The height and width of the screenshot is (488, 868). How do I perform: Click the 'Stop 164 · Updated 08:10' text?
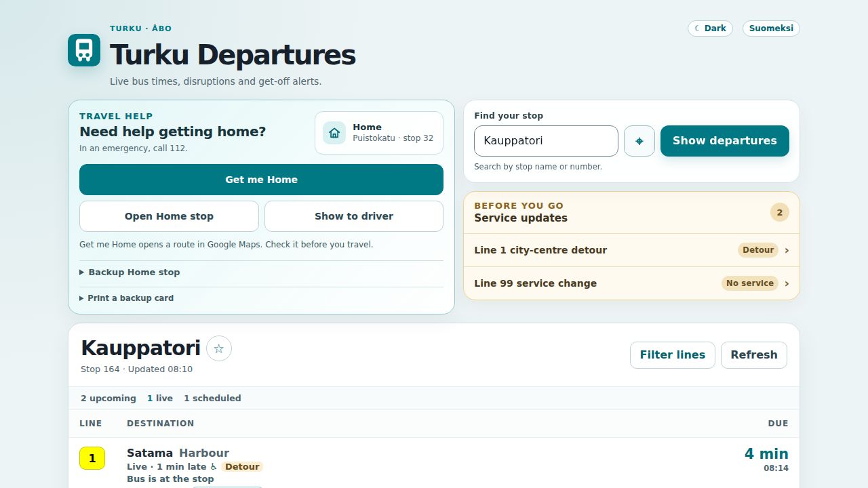tap(136, 369)
